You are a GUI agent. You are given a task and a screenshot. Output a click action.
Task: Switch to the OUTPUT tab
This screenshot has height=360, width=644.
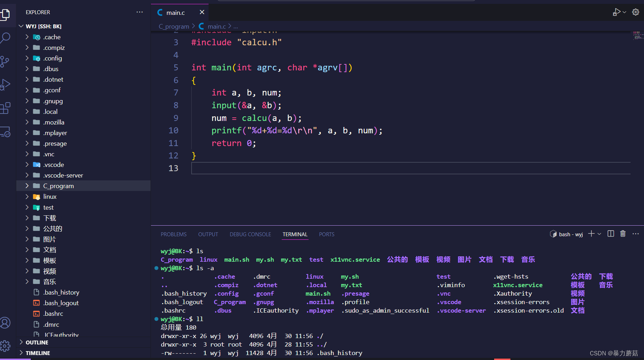point(208,234)
